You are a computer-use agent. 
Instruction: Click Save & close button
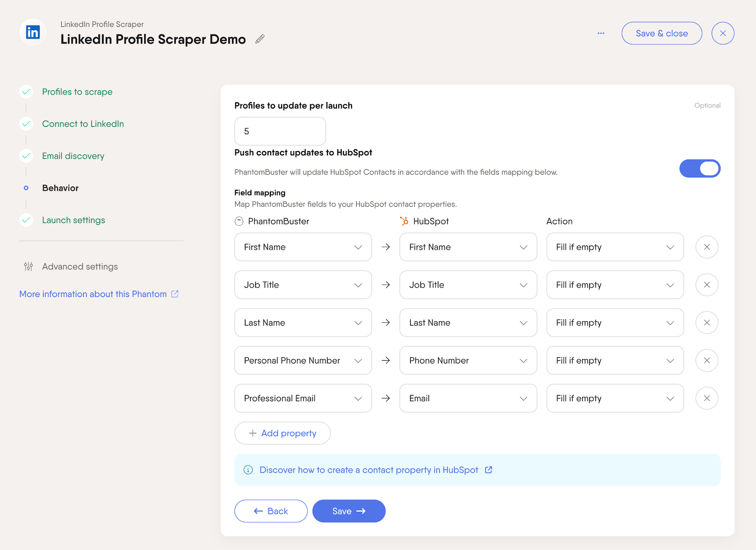point(661,33)
